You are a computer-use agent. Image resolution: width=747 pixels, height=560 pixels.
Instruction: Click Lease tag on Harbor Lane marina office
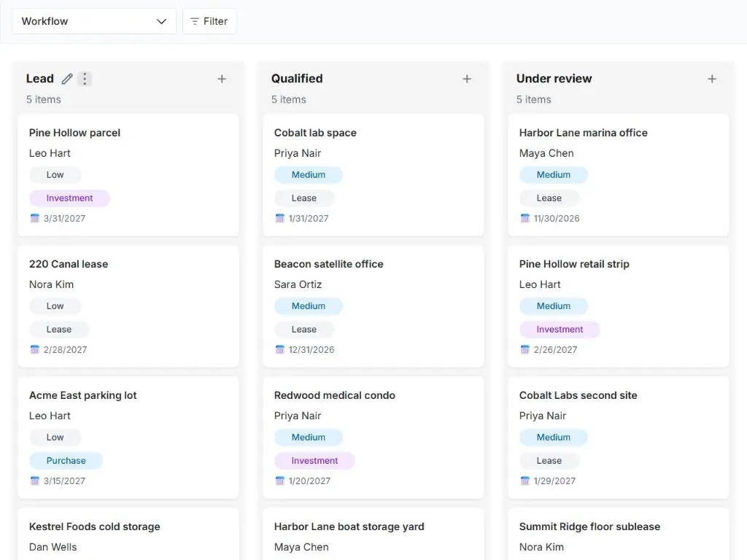coord(549,198)
